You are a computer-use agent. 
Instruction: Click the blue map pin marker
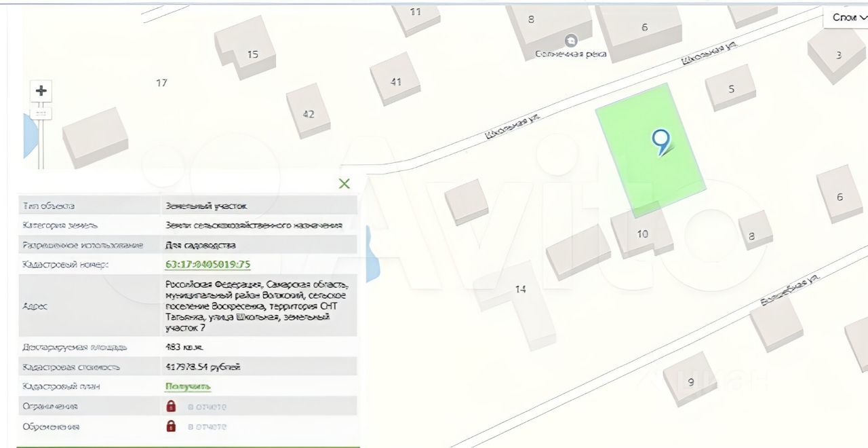(x=661, y=143)
